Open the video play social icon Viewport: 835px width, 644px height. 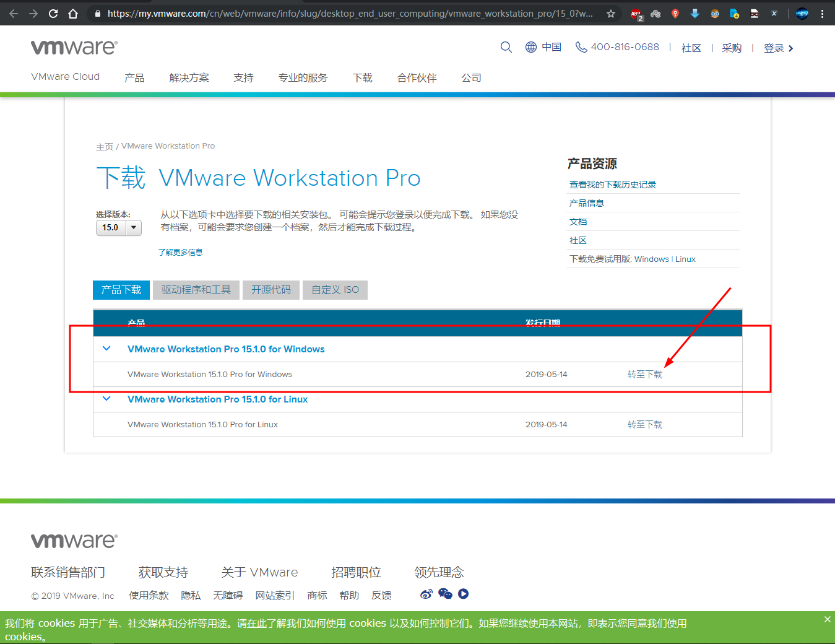[x=463, y=594]
